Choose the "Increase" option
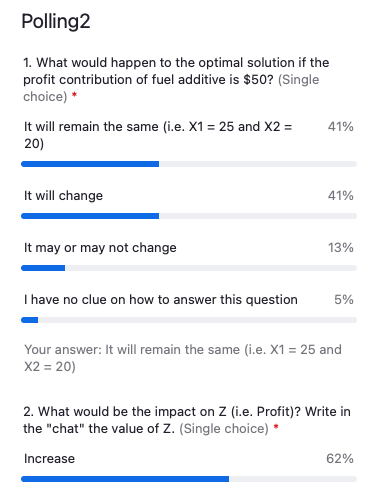 [49, 459]
